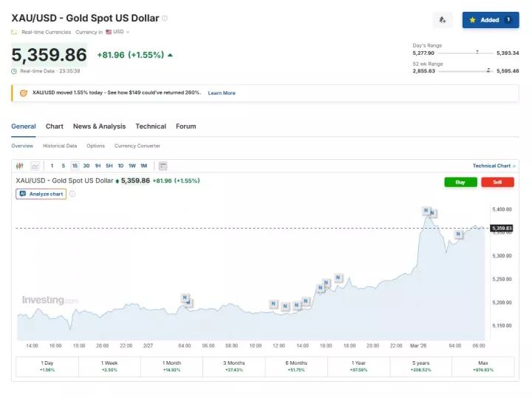The image size is (532, 398).
Task: Choose the 1 Month performance range
Action: coord(171,366)
